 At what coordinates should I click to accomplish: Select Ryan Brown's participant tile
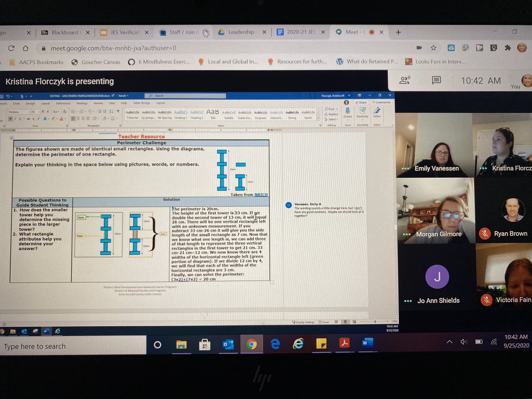point(504,211)
